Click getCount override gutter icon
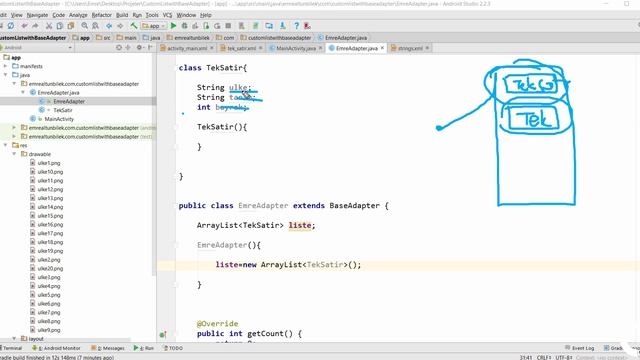Viewport: 640px width, 360px height. [x=162, y=334]
